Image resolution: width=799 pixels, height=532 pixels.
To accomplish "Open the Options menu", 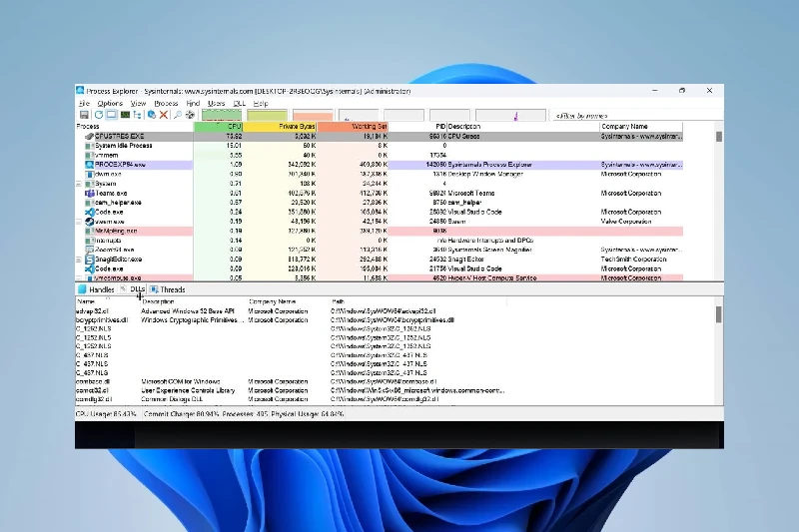I will 110,104.
